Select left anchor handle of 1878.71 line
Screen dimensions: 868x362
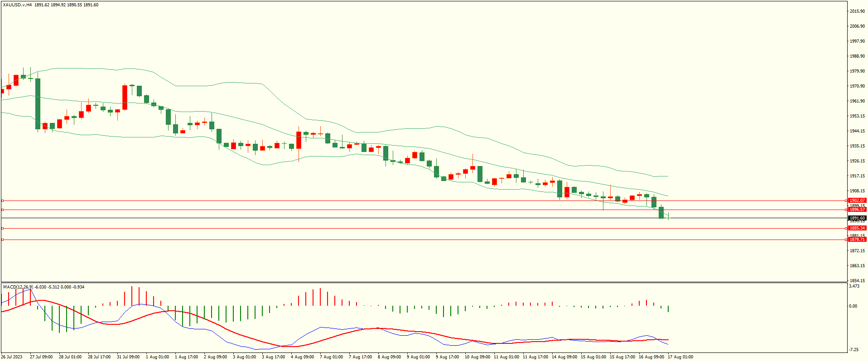pos(2,240)
